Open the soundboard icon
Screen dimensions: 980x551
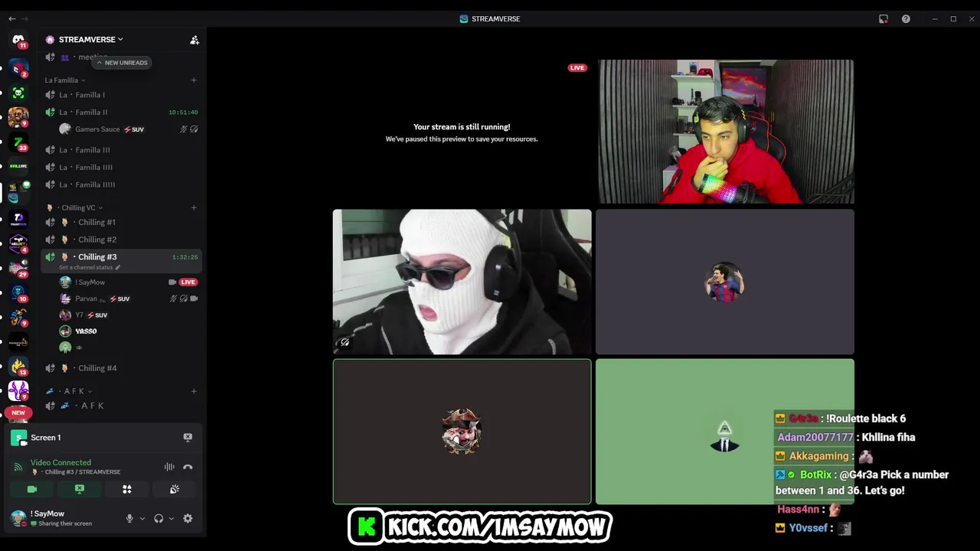click(175, 489)
